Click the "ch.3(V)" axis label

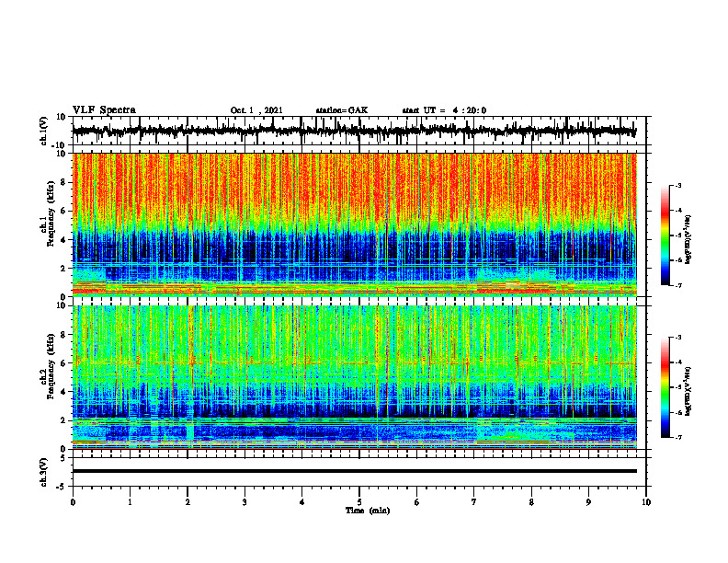point(44,472)
